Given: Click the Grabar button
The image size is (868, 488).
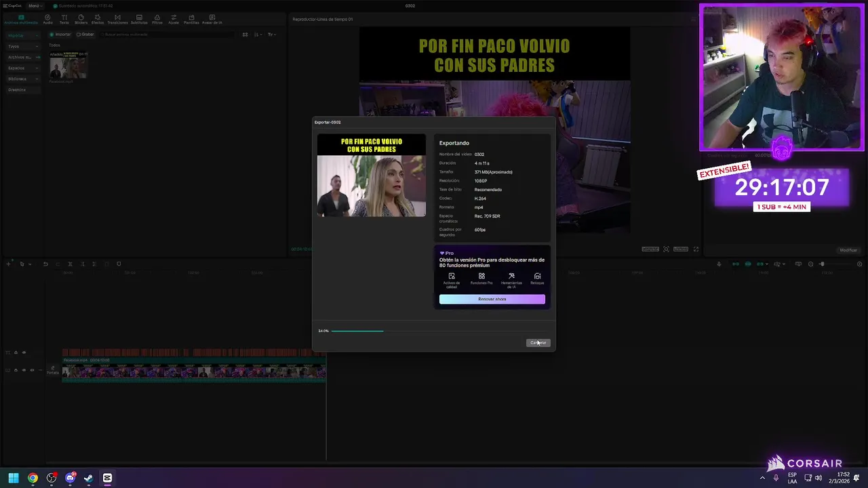Looking at the screenshot, I should click(85, 34).
